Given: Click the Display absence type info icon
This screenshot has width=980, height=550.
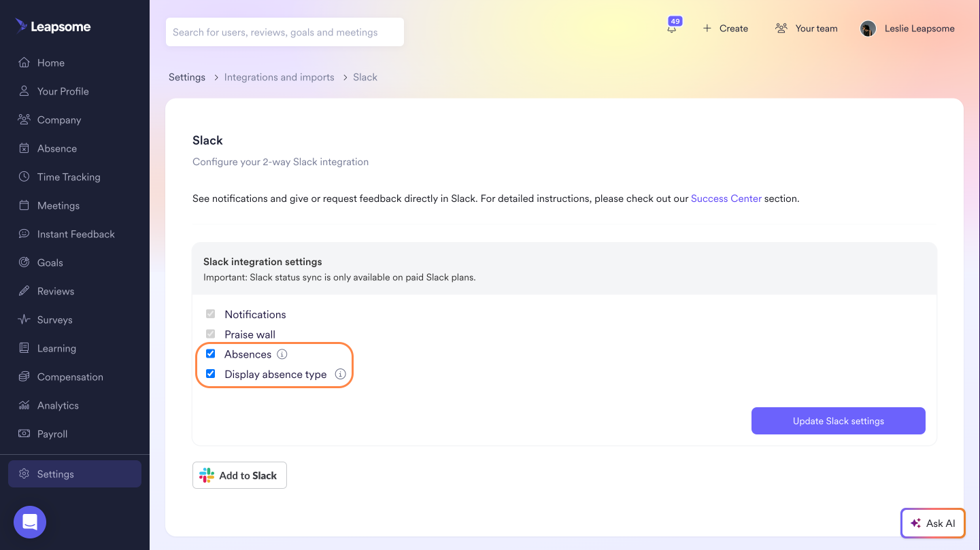Looking at the screenshot, I should (341, 374).
